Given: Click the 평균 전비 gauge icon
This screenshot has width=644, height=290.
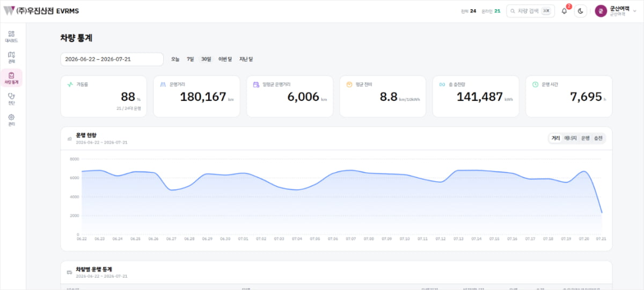Looking at the screenshot, I should click(x=349, y=84).
